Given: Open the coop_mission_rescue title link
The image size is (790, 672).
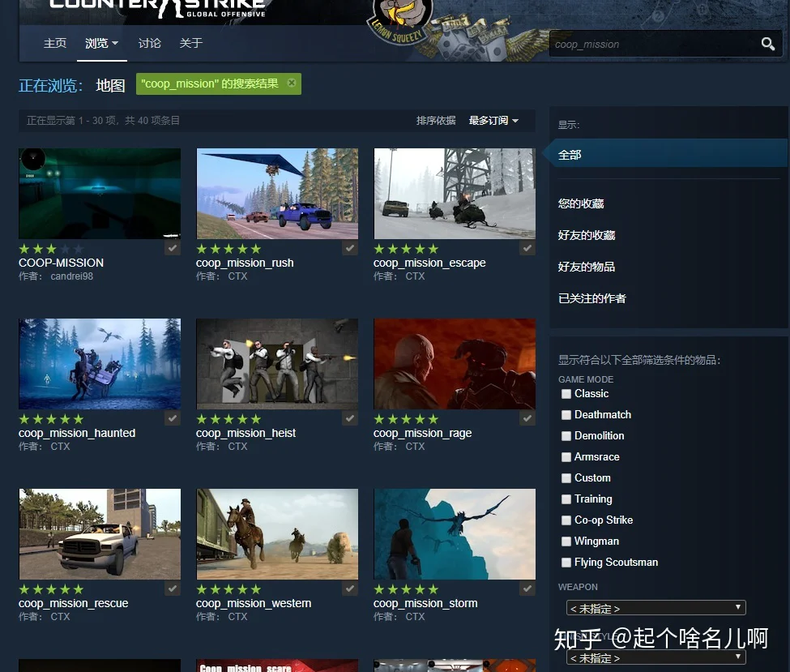Looking at the screenshot, I should pos(74,603).
